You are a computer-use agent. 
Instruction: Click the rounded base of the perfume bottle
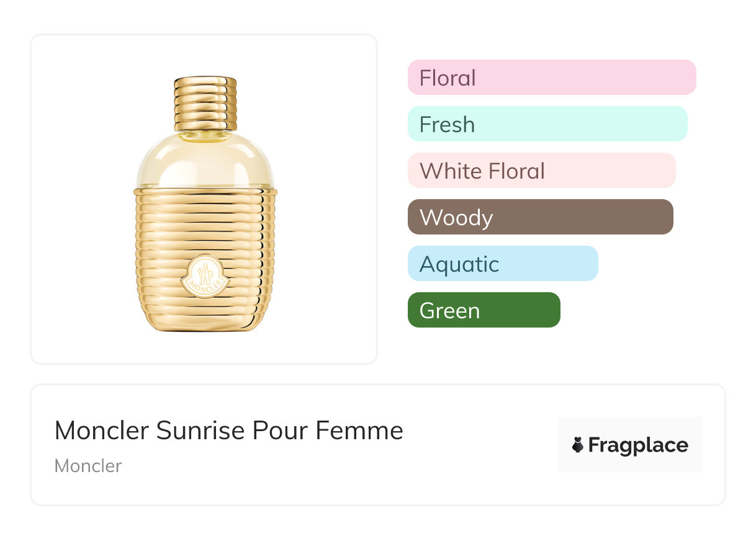pyautogui.click(x=205, y=321)
